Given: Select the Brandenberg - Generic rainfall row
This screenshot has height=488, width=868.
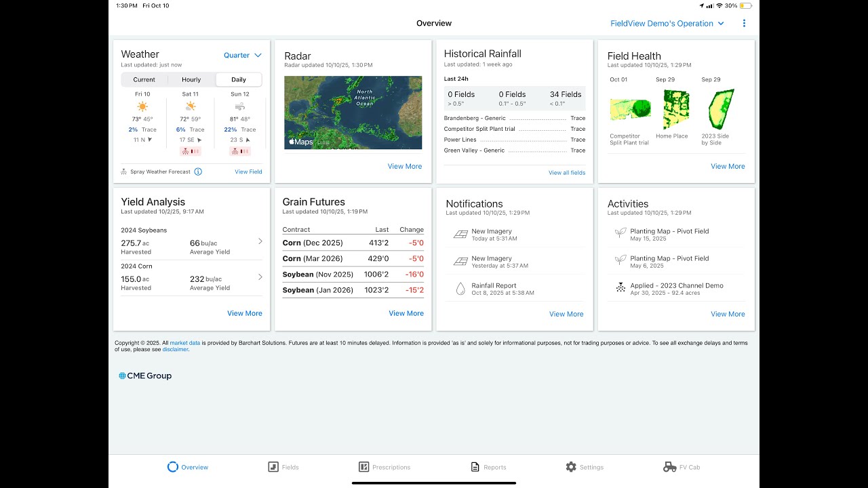Looking at the screenshot, I should tap(515, 118).
